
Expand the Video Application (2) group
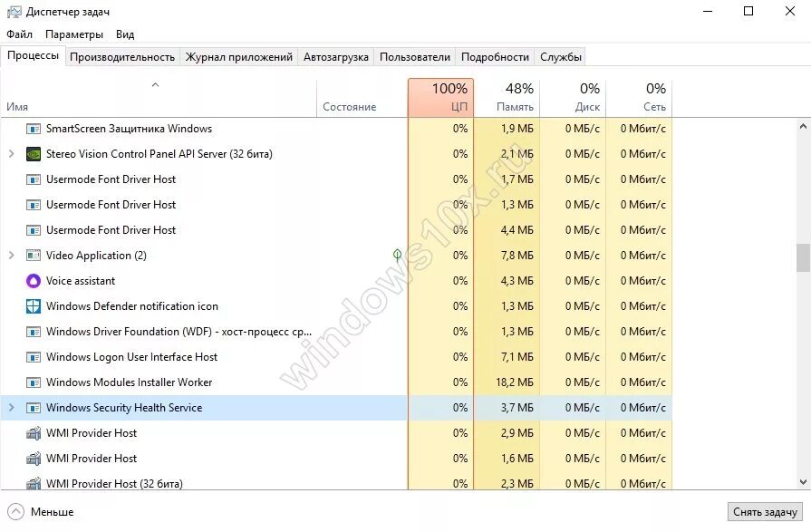[x=12, y=256]
